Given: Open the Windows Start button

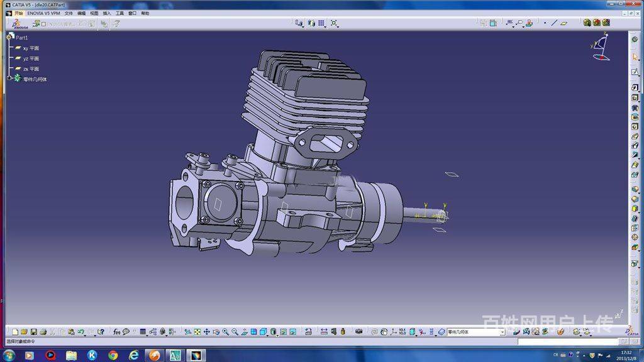Looking at the screenshot, I should pos(9,355).
